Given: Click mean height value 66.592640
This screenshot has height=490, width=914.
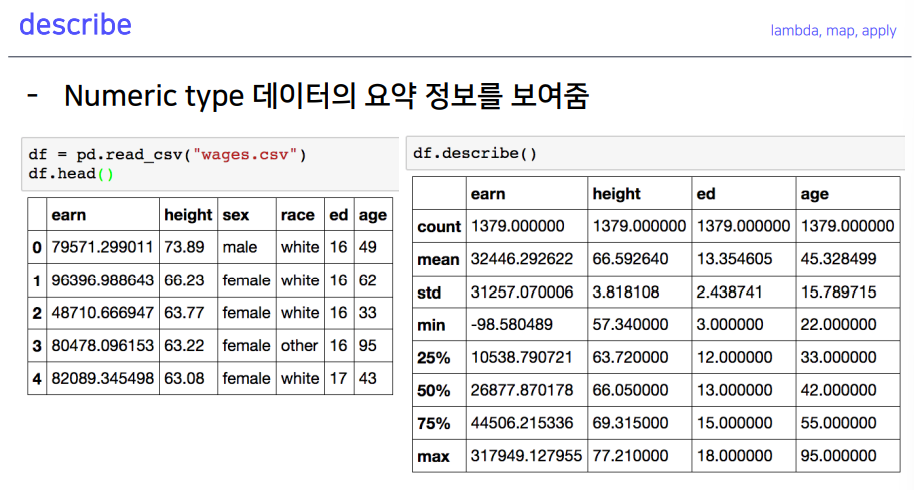Looking at the screenshot, I should (630, 259).
